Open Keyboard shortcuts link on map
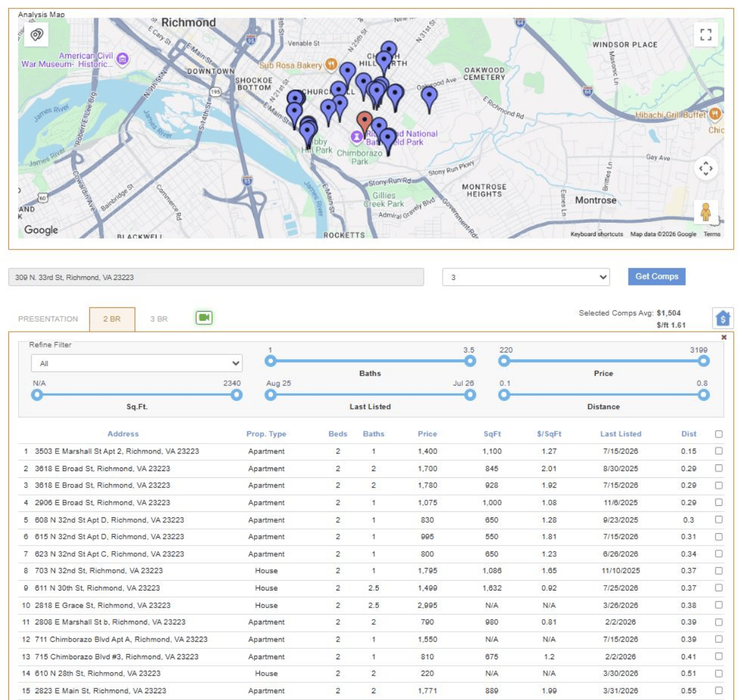The height and width of the screenshot is (700, 743). [597, 234]
